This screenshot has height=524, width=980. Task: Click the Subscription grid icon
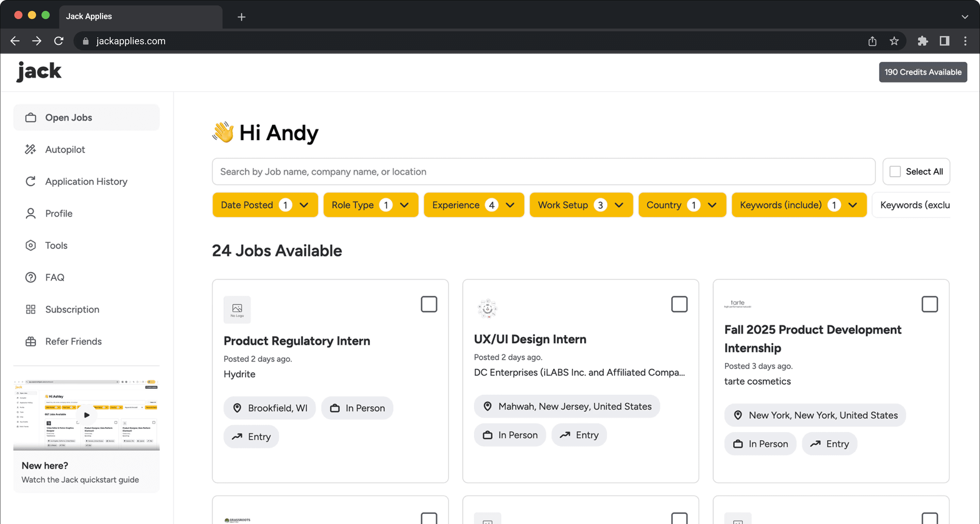30,309
